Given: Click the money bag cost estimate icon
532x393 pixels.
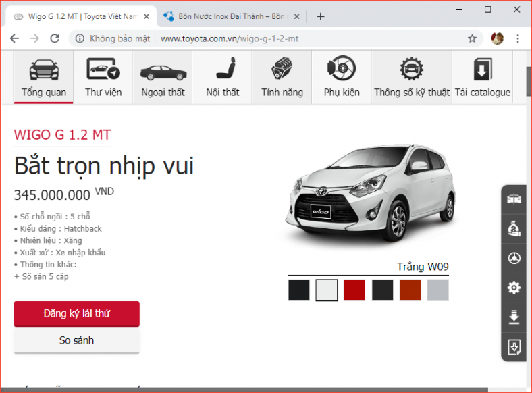Looking at the screenshot, I should pyautogui.click(x=514, y=229).
